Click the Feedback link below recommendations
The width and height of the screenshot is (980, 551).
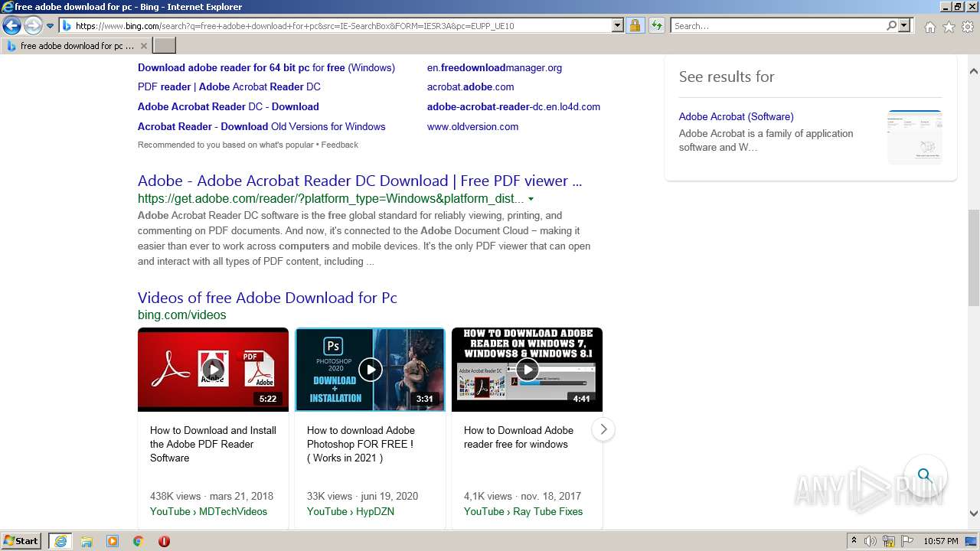[x=340, y=145]
